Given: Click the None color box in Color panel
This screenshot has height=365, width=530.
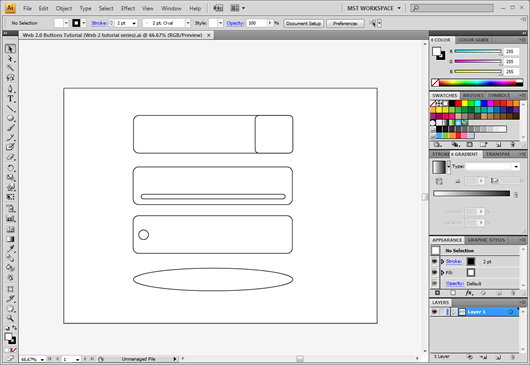Looking at the screenshot, I should [435, 82].
